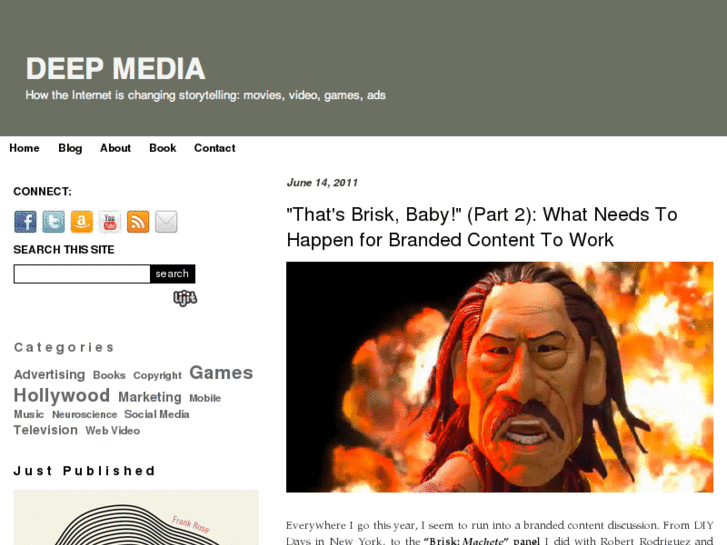
Task: Click the "Brisk: Machete" panel link
Action: click(482, 541)
